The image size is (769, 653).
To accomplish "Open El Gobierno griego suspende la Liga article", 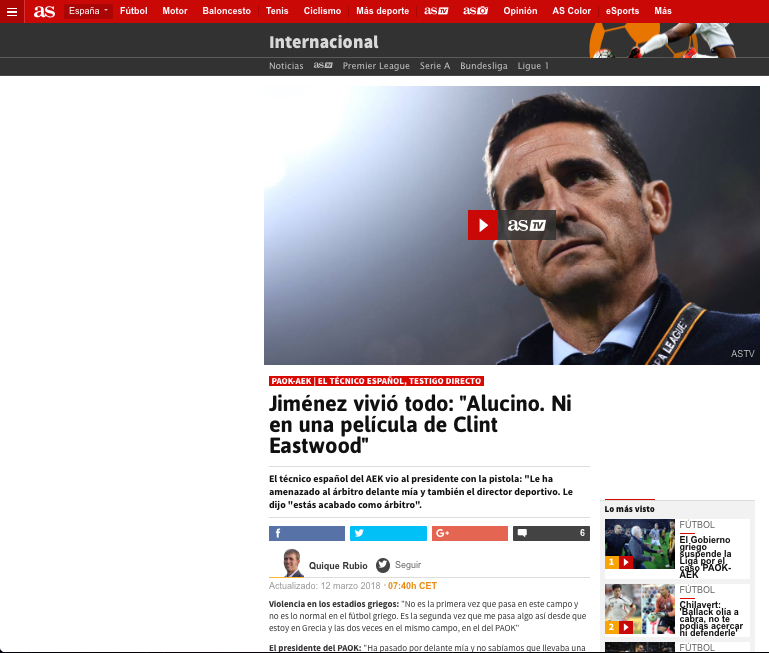I will (705, 557).
